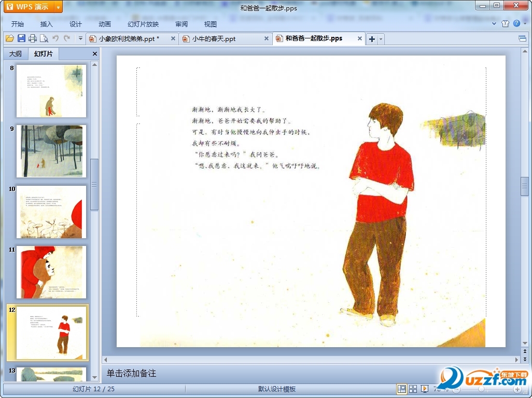Open the skin (shirt) icon settings
The width and height of the screenshot is (532, 398).
[x=505, y=23]
